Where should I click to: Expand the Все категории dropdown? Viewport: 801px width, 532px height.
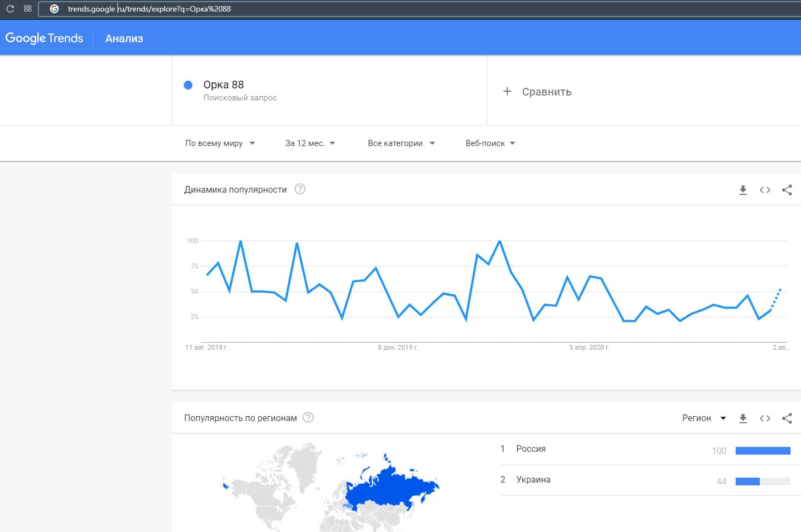[401, 143]
